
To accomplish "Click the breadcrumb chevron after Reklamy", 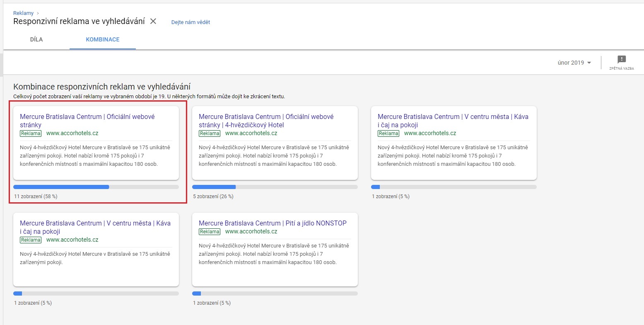I will [x=38, y=13].
